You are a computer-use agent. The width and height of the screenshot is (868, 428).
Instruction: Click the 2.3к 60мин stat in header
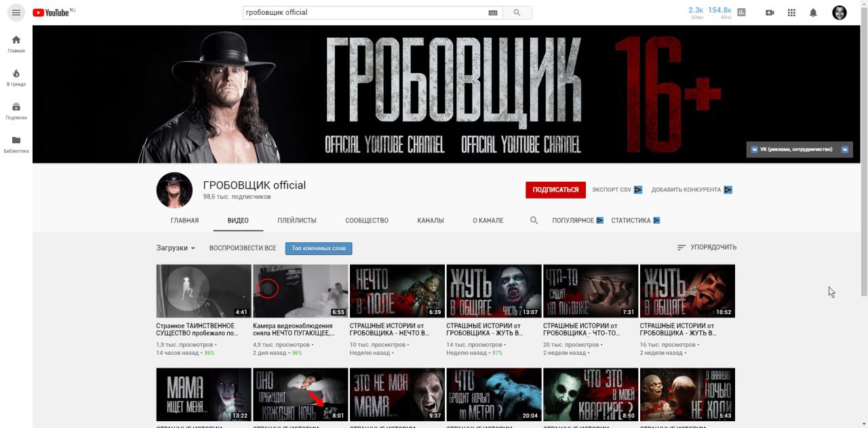[696, 12]
